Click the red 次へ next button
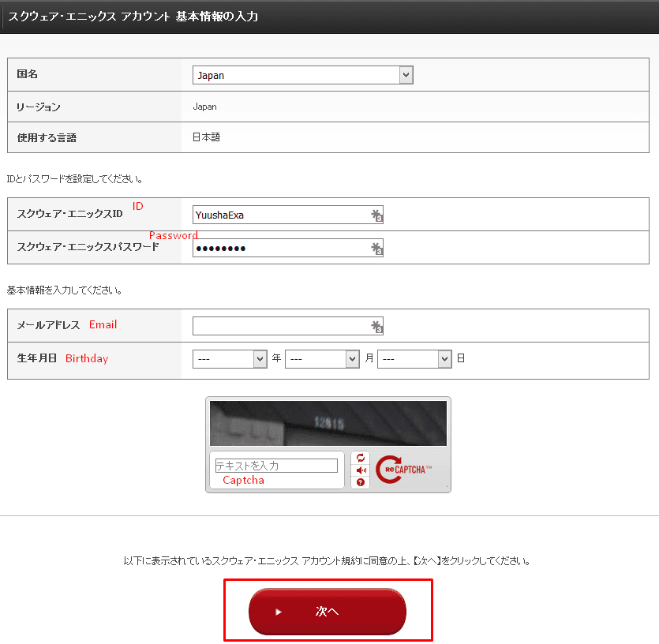The height and width of the screenshot is (644, 659). tap(328, 611)
